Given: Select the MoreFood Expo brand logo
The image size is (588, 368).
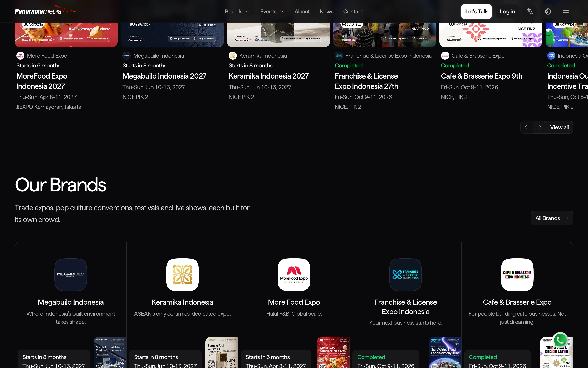Looking at the screenshot, I should 294,275.
